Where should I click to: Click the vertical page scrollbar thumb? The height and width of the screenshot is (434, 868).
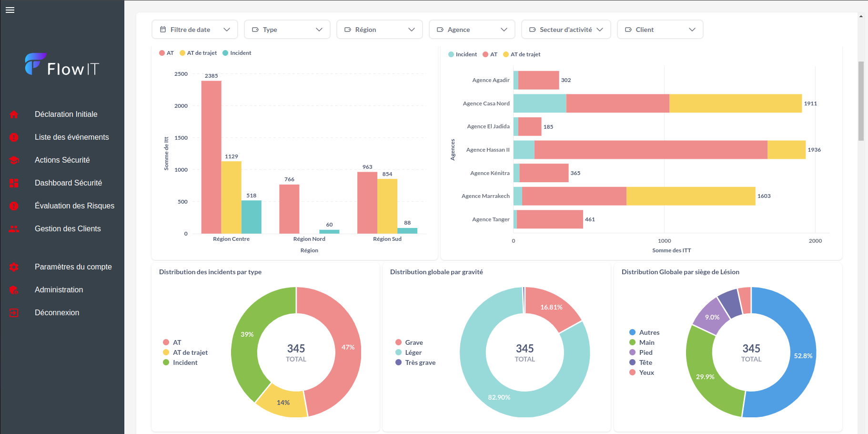[x=861, y=101]
